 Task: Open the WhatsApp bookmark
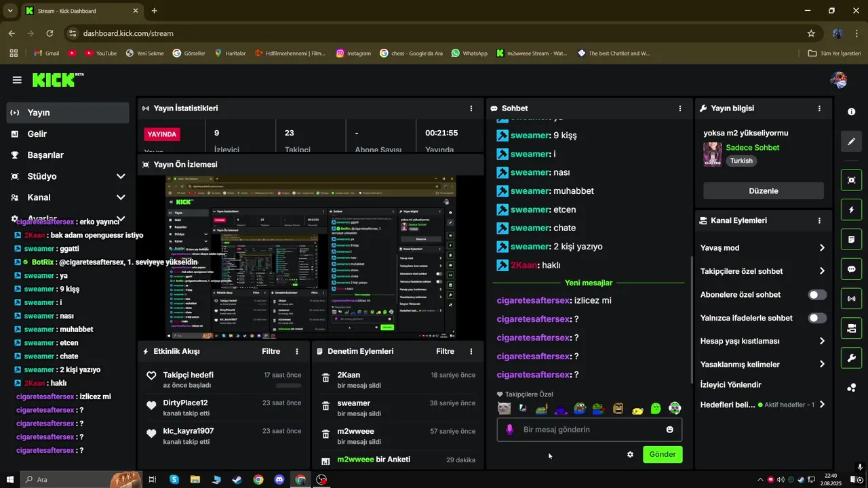469,53
